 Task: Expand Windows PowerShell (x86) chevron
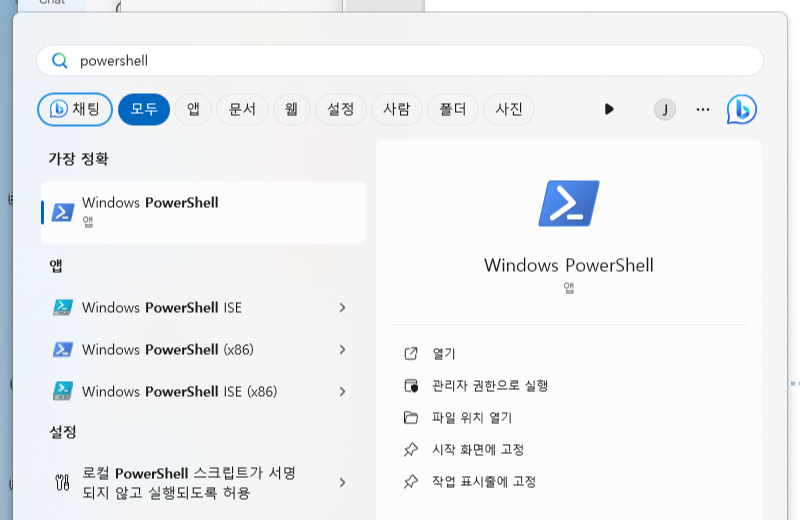[342, 350]
